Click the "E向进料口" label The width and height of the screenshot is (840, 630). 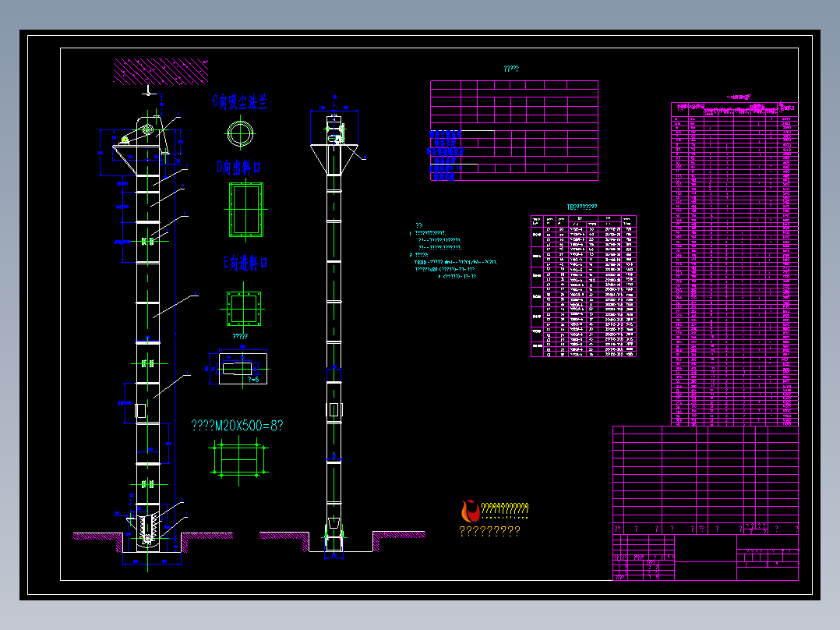245,263
